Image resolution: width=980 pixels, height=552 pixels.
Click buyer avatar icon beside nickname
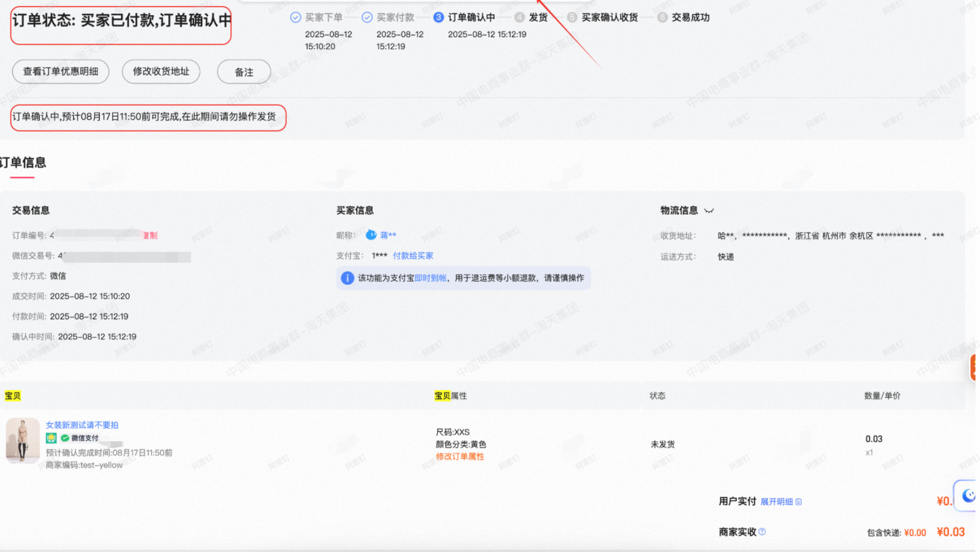[x=371, y=235]
